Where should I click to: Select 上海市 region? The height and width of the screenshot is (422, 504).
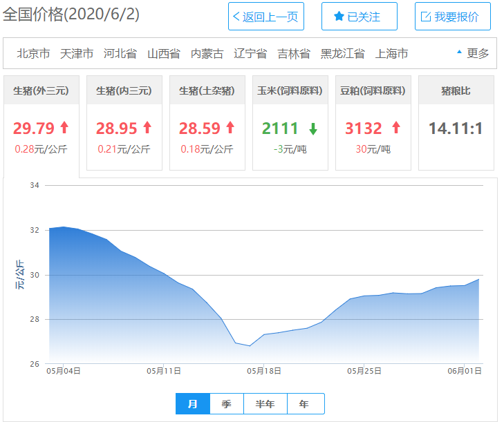(x=391, y=53)
